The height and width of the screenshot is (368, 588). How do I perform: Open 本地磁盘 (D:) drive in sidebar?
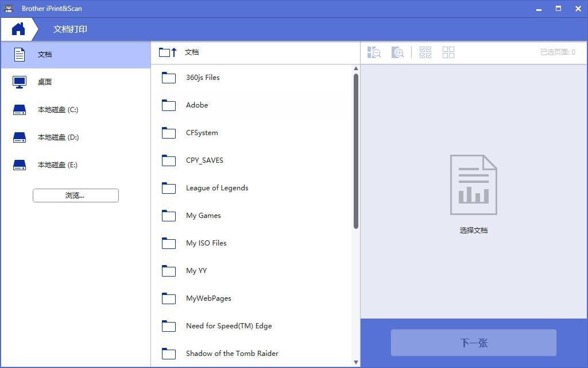click(57, 137)
